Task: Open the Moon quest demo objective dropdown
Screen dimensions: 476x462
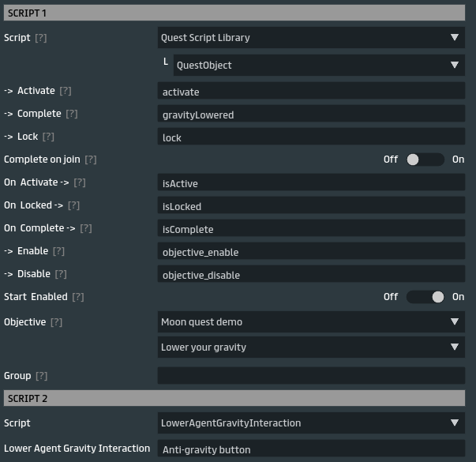Action: click(x=311, y=321)
